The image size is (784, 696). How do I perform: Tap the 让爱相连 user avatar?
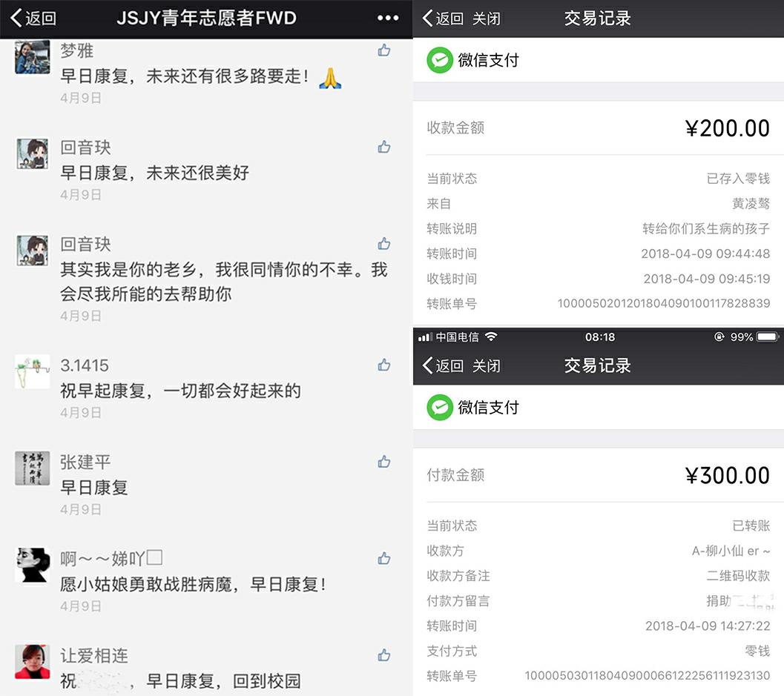click(x=33, y=661)
